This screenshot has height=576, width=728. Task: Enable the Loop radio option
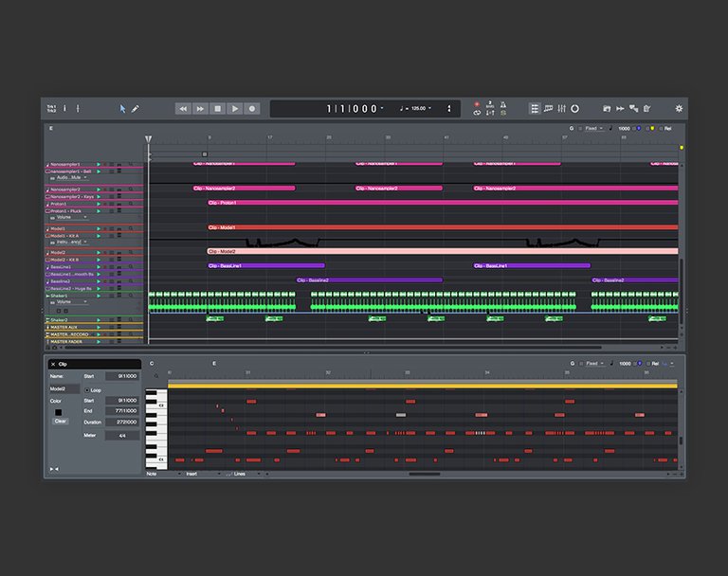[87, 390]
